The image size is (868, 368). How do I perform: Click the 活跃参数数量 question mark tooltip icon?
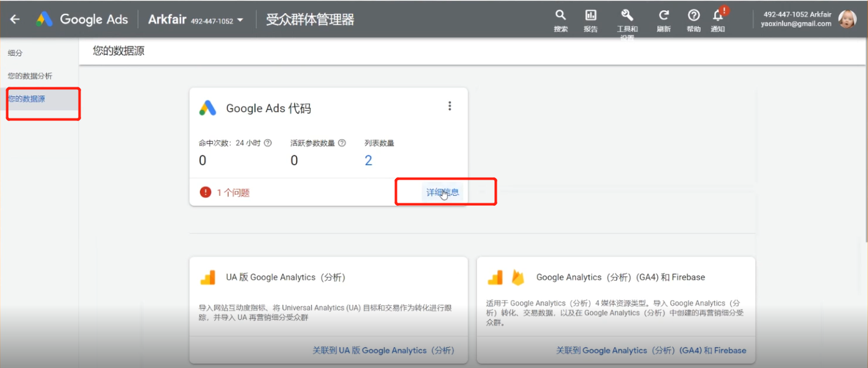(341, 142)
